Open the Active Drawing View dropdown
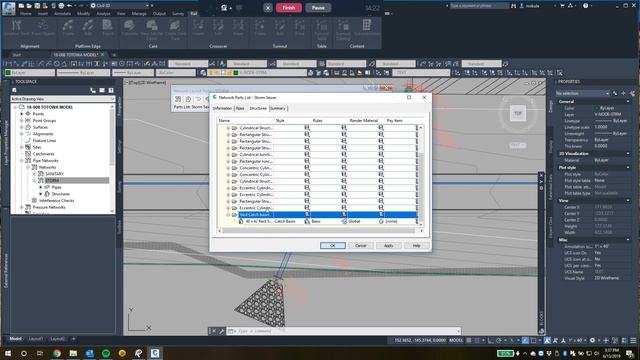 63,99
